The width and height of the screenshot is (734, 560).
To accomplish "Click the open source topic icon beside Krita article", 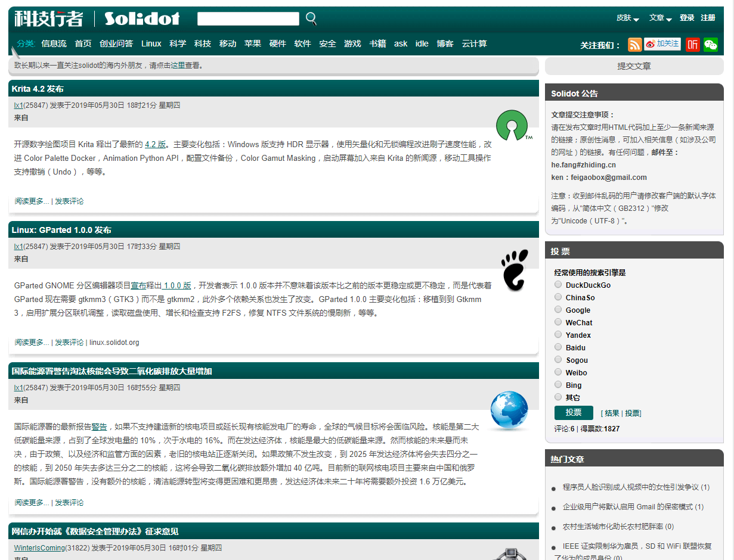I will [512, 125].
